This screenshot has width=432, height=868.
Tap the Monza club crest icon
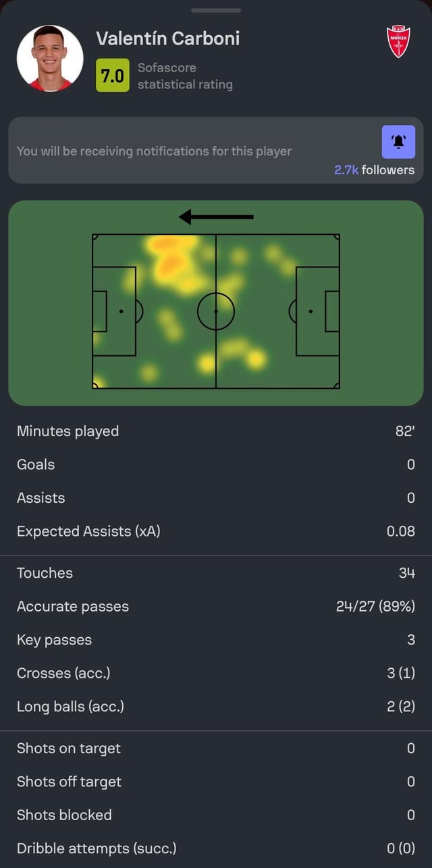398,42
